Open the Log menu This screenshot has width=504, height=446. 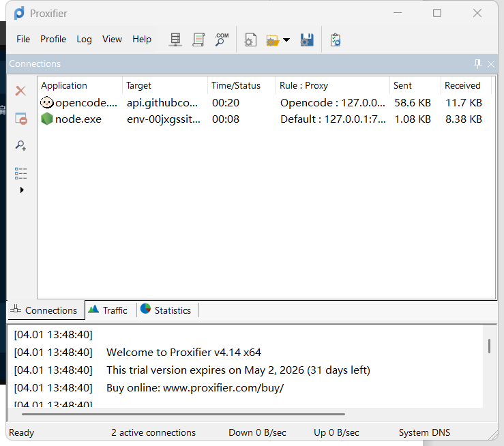pos(84,39)
